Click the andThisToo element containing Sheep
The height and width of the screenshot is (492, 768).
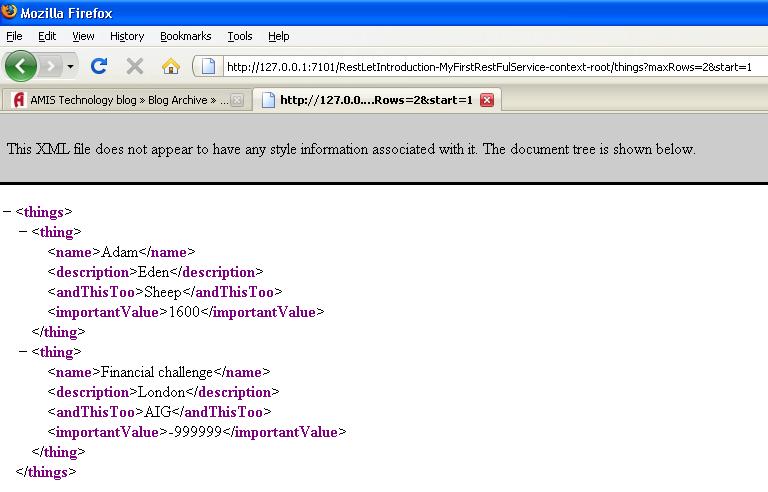coord(165,292)
